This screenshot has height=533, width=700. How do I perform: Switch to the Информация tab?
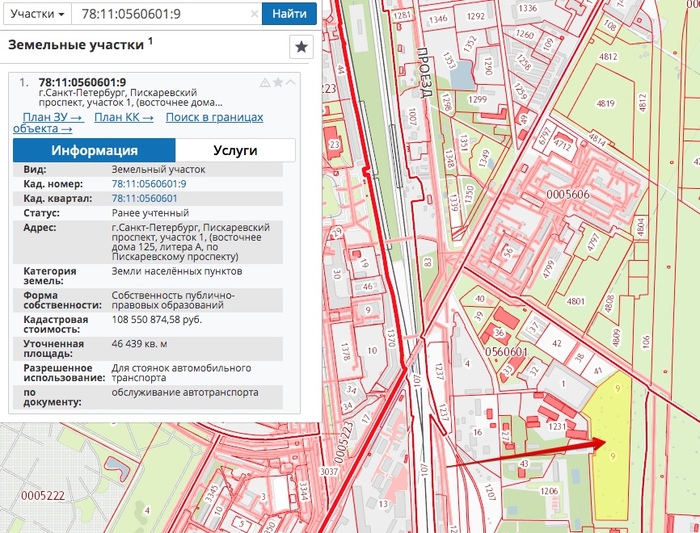(x=94, y=150)
